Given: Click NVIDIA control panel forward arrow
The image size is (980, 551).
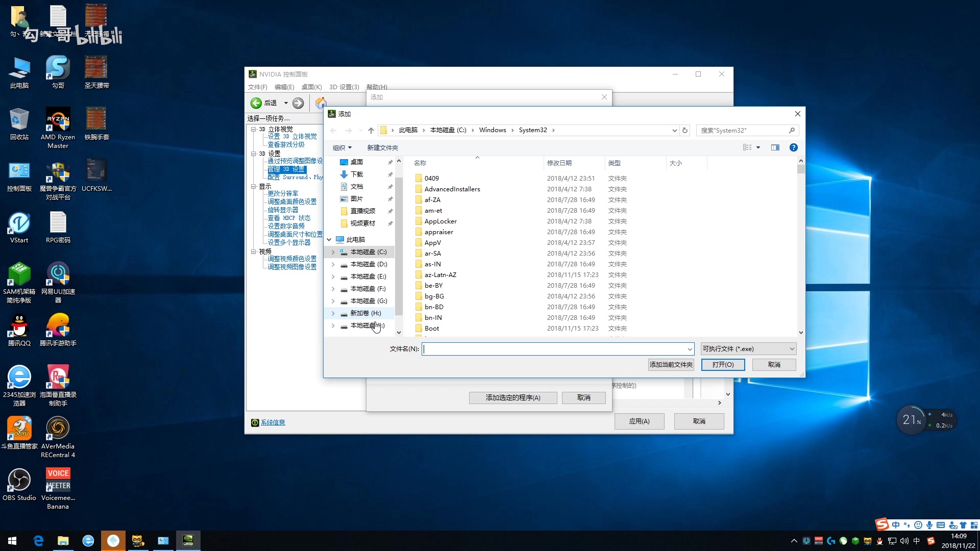Looking at the screenshot, I should pos(298,103).
